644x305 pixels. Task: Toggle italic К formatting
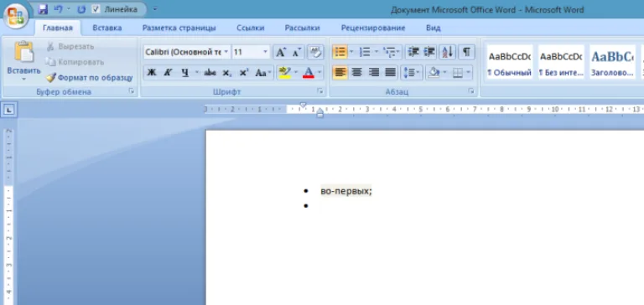168,73
